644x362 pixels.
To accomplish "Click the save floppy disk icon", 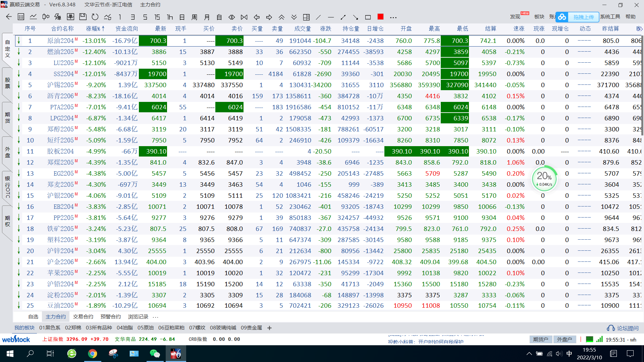I will tap(83, 17).
